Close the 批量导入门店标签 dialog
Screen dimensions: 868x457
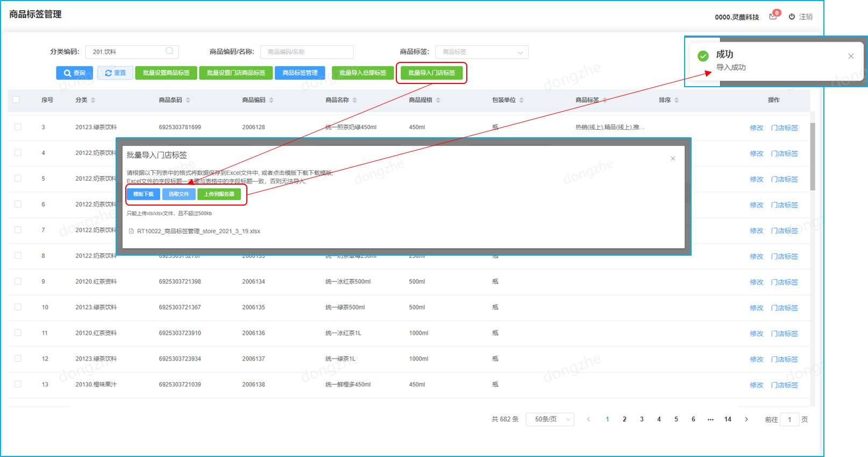(x=673, y=158)
